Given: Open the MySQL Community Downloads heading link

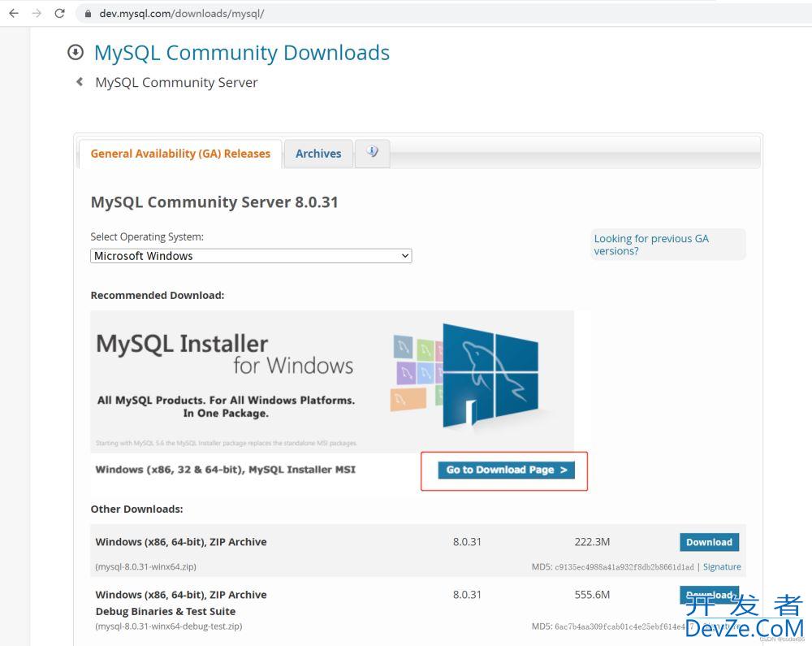Looking at the screenshot, I should pos(242,53).
